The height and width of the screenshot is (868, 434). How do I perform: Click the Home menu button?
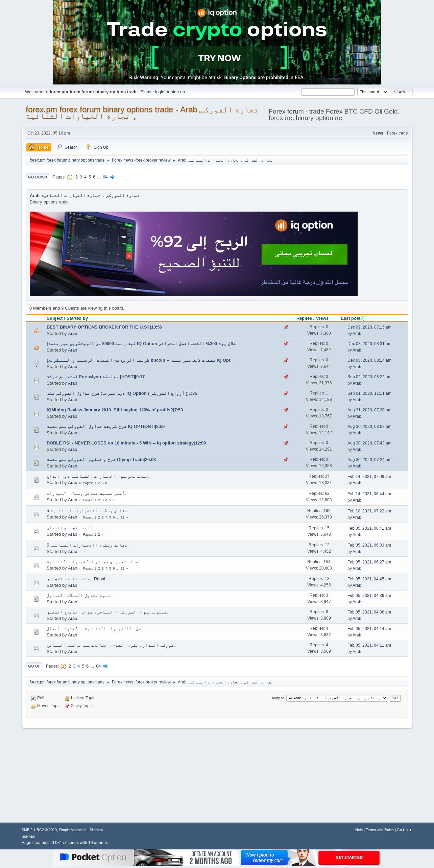click(x=39, y=147)
